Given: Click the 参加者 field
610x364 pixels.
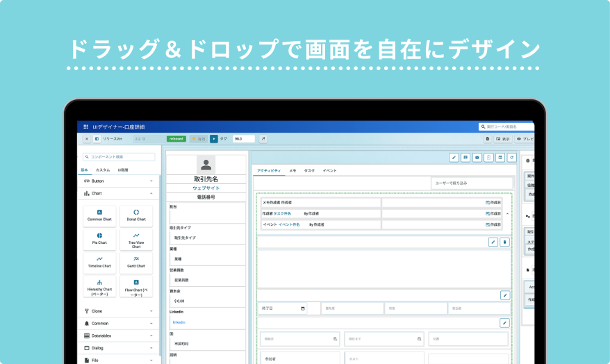Looking at the screenshot, I should tap(299, 359).
